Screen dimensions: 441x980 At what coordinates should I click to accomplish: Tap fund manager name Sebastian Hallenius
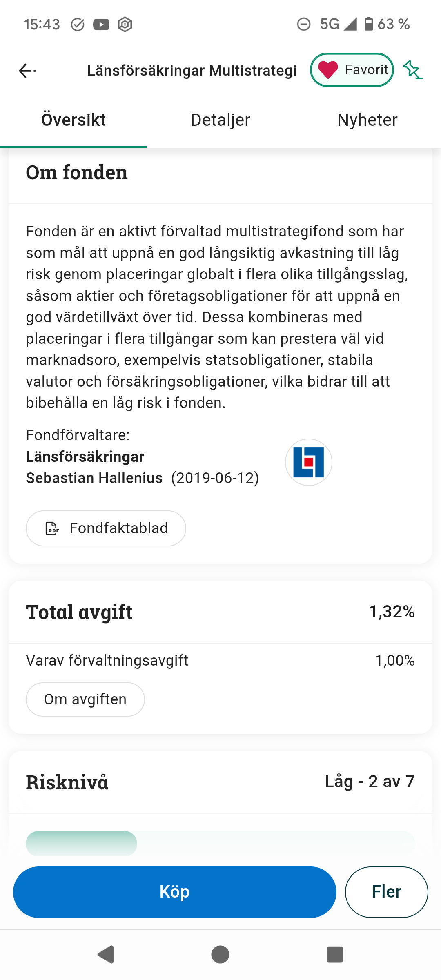[94, 478]
